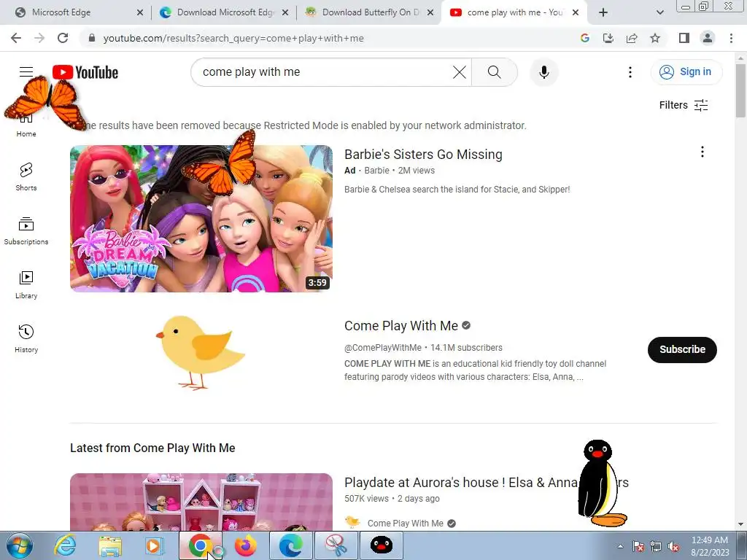Toggle the browser side panel icon
The image size is (747, 560).
684,38
